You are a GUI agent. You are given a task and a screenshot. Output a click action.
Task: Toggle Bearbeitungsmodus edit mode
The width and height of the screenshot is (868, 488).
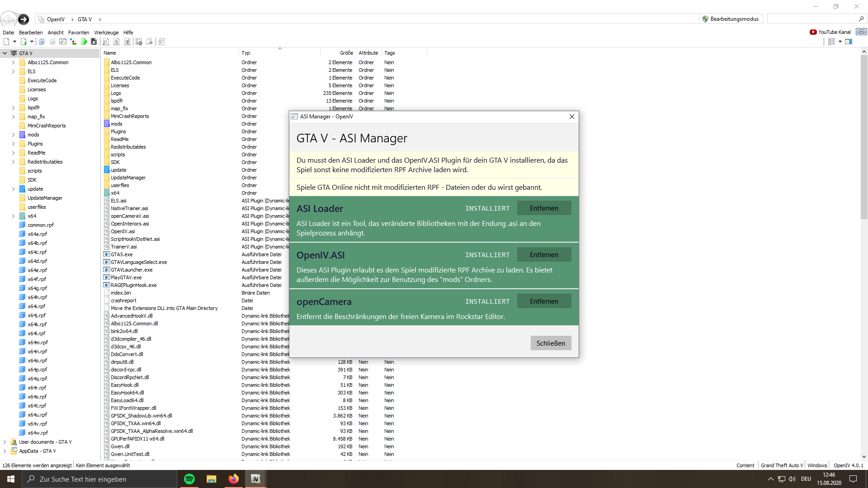pos(731,19)
